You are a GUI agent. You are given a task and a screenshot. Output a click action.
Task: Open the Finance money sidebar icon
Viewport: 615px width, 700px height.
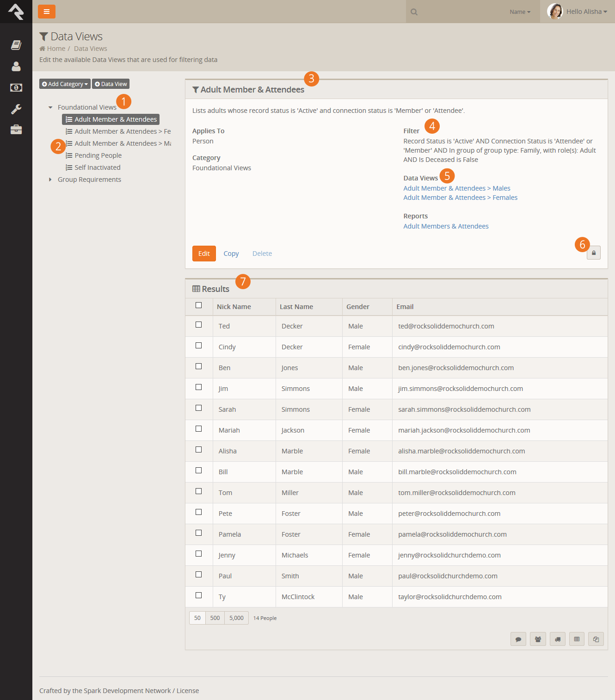click(x=16, y=87)
